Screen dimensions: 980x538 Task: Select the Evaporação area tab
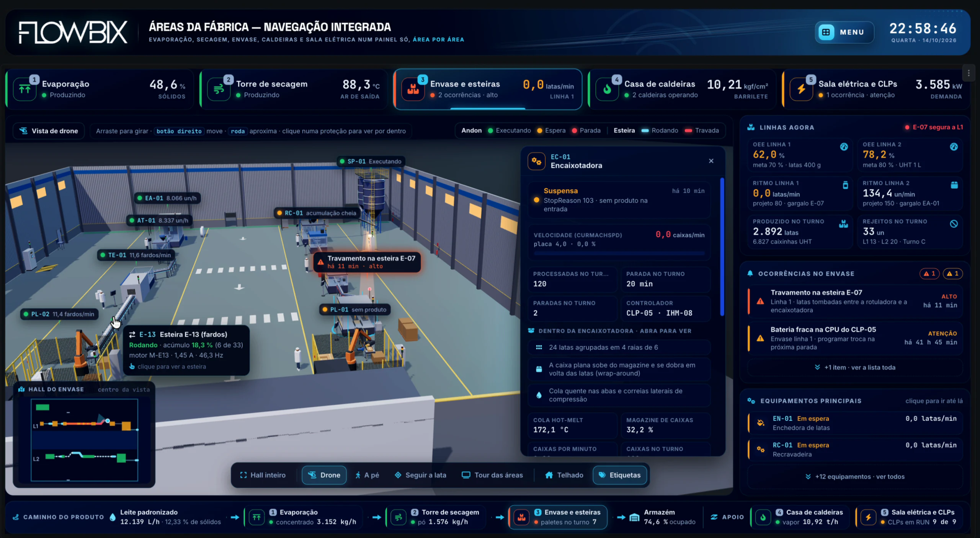(100, 89)
